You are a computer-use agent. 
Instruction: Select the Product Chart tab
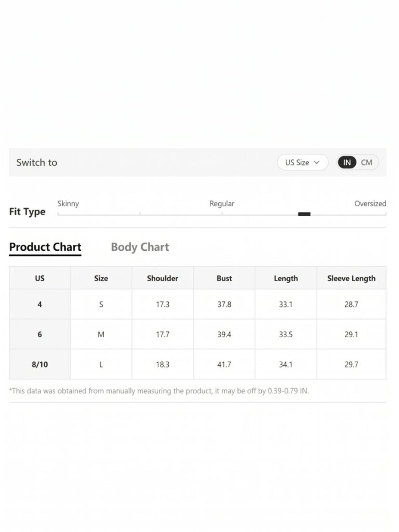[x=45, y=247]
